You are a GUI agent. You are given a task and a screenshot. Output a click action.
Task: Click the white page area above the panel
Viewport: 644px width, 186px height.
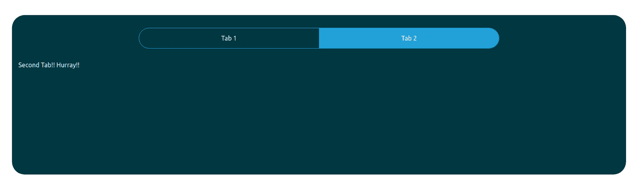[x=318, y=7]
